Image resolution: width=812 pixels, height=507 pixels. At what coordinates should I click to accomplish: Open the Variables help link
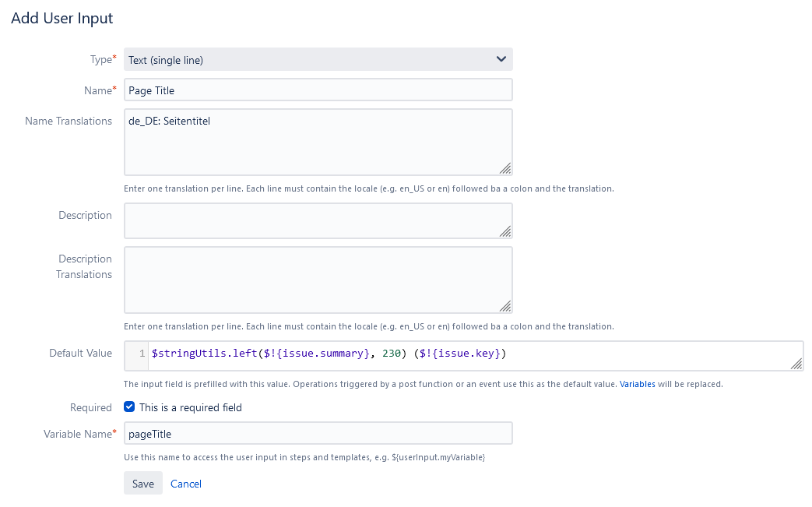[637, 384]
